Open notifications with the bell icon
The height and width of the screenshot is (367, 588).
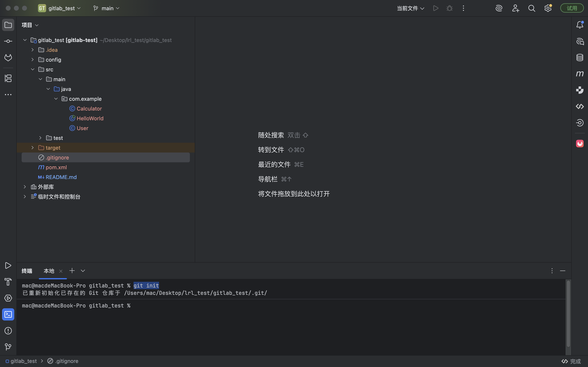(580, 24)
